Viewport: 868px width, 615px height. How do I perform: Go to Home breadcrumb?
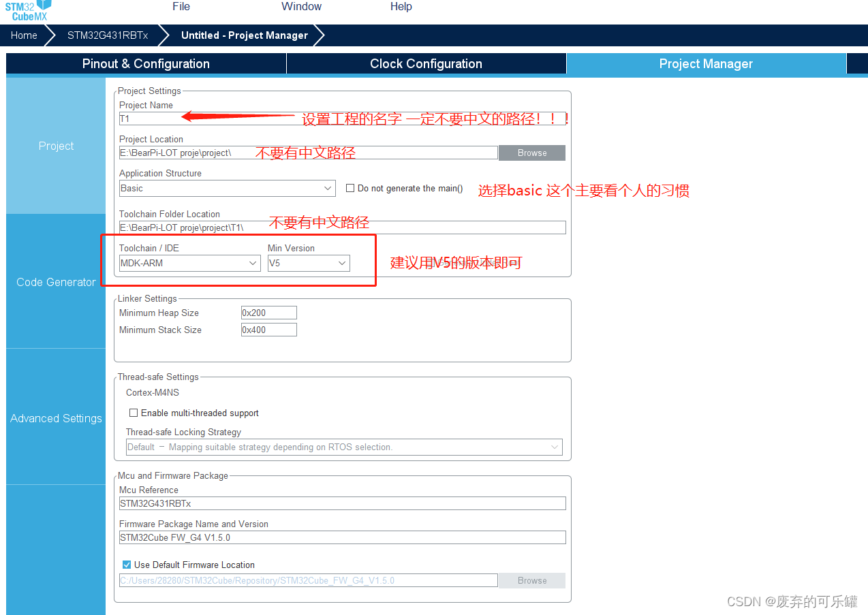click(x=24, y=35)
